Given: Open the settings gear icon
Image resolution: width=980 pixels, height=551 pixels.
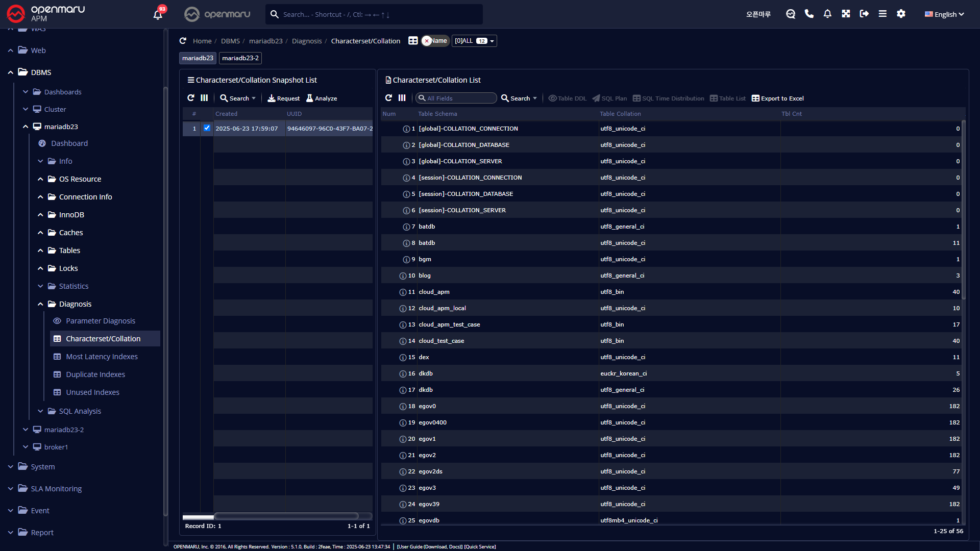Looking at the screenshot, I should (901, 14).
